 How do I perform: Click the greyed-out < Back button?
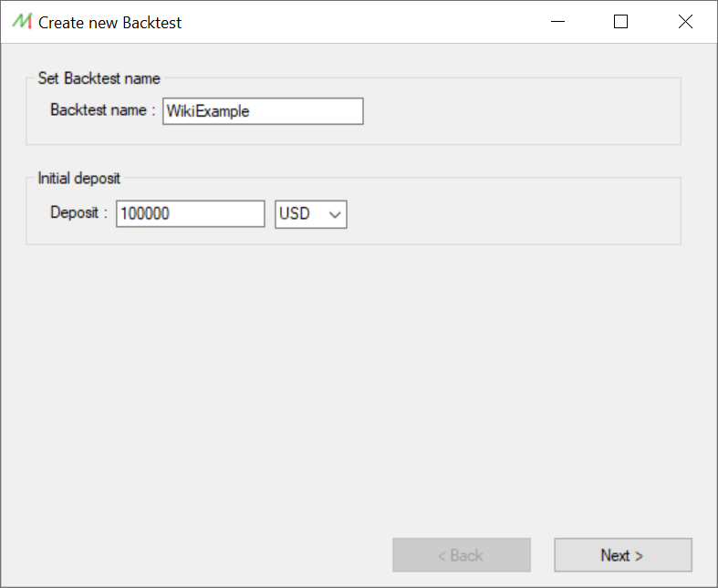tap(462, 555)
